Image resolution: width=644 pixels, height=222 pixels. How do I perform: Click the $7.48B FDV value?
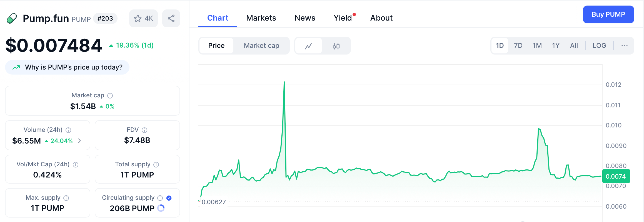pyautogui.click(x=137, y=140)
